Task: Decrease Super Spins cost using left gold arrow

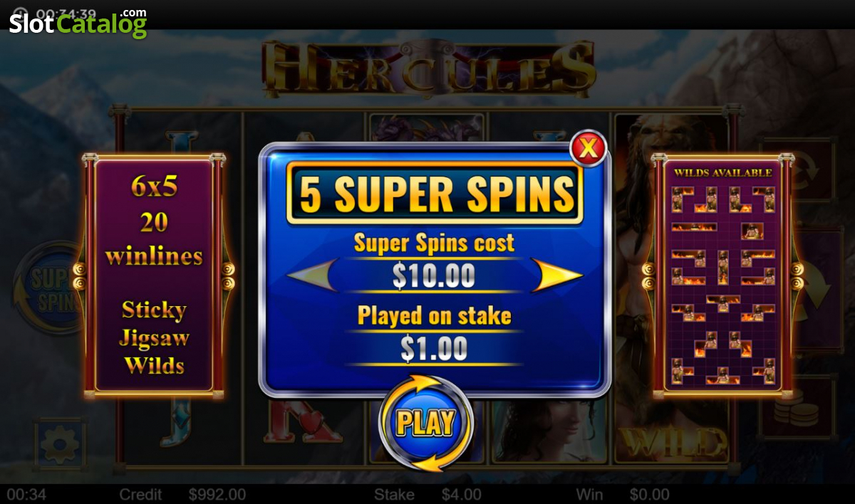Action: click(312, 275)
